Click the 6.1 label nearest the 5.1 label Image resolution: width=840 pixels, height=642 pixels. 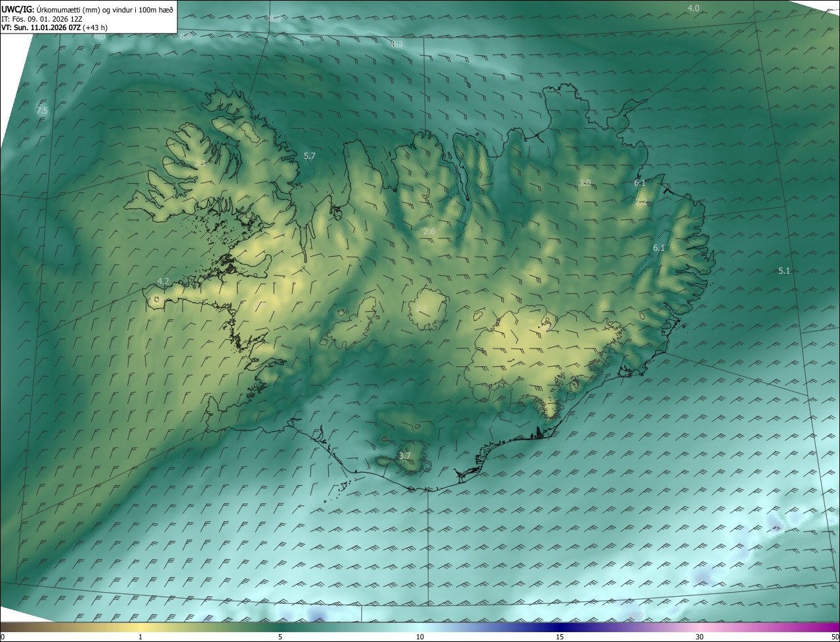659,247
